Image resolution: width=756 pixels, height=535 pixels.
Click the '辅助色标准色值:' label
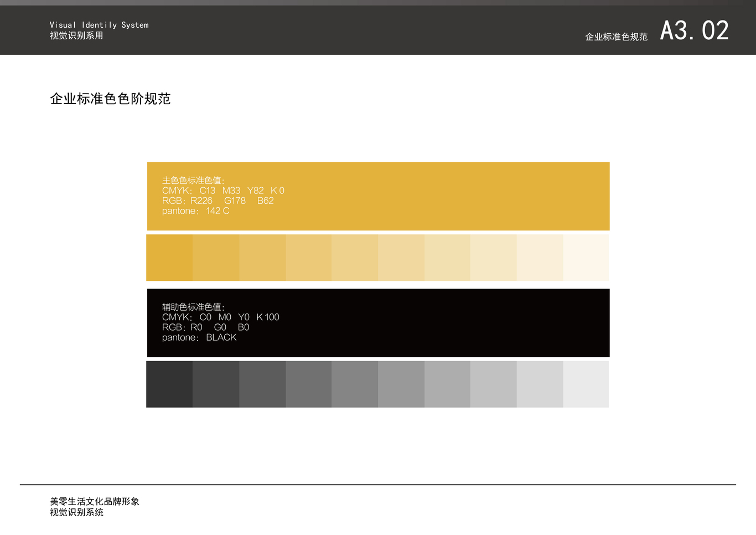pos(194,307)
